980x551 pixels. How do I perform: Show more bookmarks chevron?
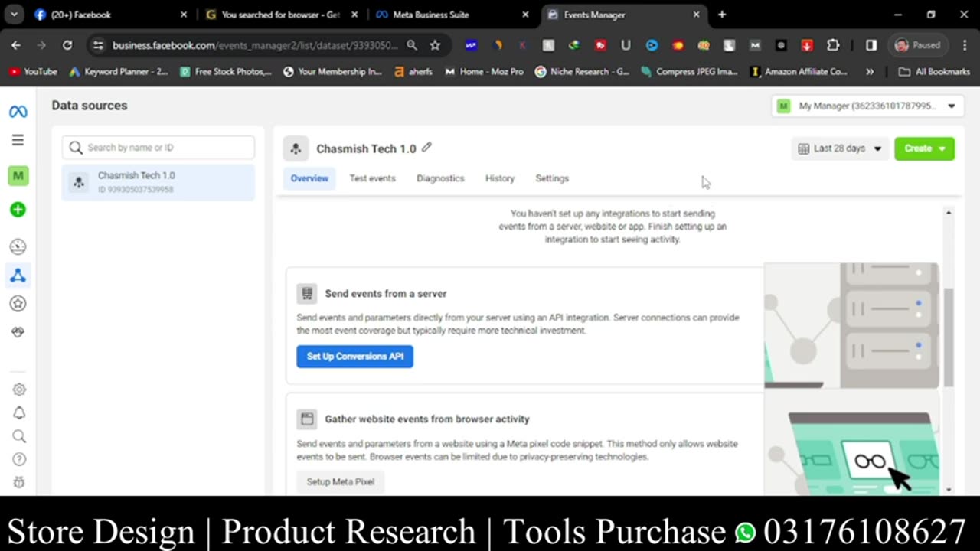click(x=870, y=71)
